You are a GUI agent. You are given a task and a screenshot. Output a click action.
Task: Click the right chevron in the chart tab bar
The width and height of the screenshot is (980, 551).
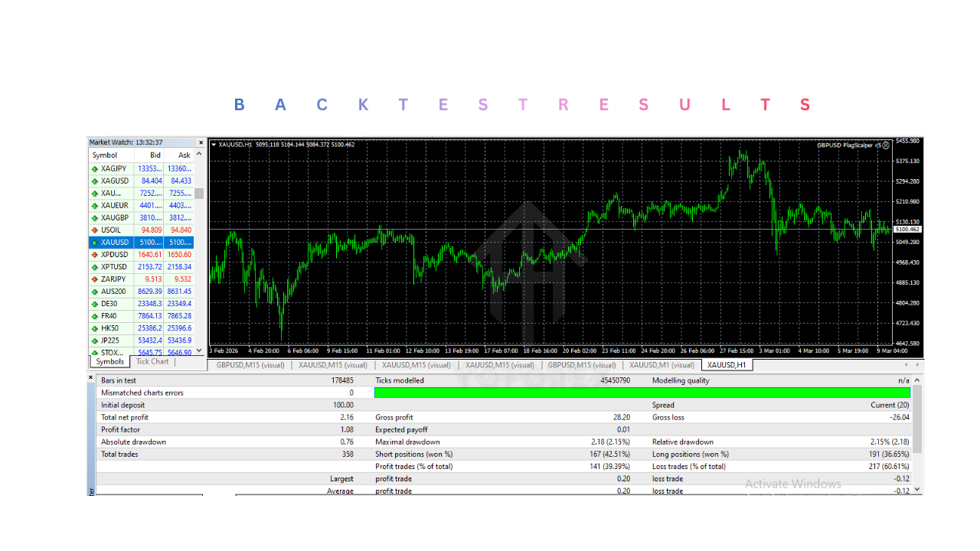coord(916,365)
